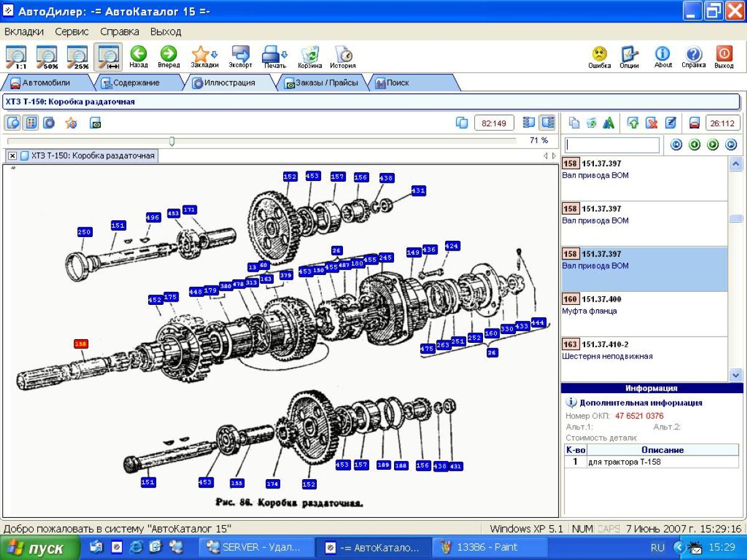Viewport: 747px width, 560px height.
Task: Click the parts search input field
Action: coord(612,145)
